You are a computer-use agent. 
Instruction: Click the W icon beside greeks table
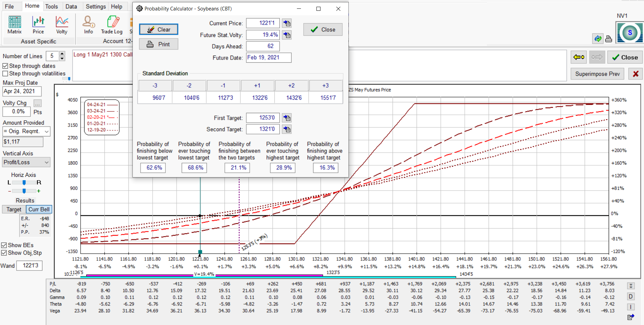tap(631, 286)
